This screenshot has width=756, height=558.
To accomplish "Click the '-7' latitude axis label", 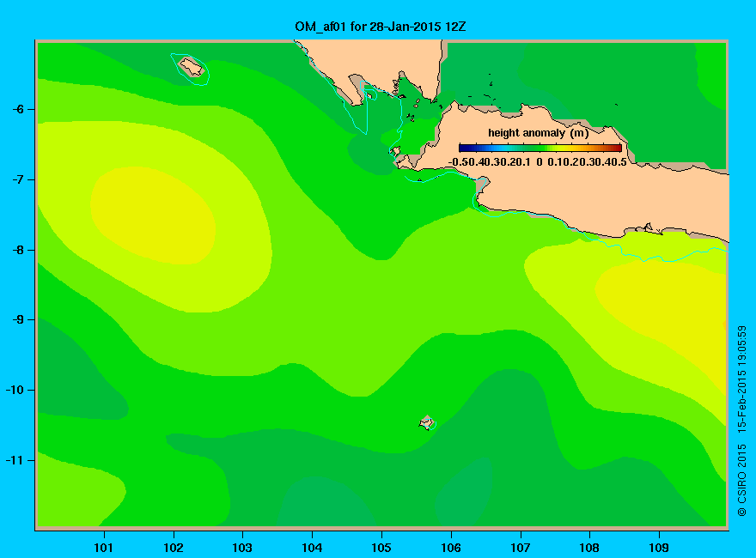I will (x=17, y=179).
